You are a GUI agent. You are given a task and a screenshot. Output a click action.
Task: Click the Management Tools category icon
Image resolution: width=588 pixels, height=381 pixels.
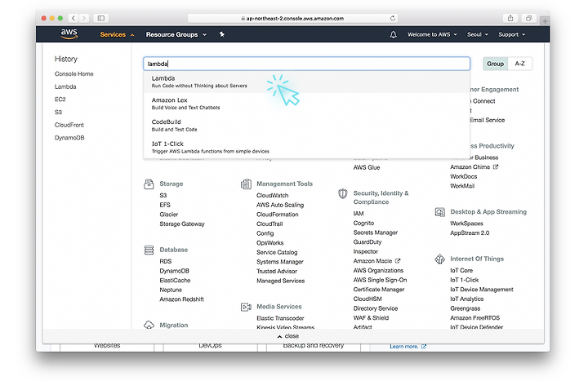point(246,184)
